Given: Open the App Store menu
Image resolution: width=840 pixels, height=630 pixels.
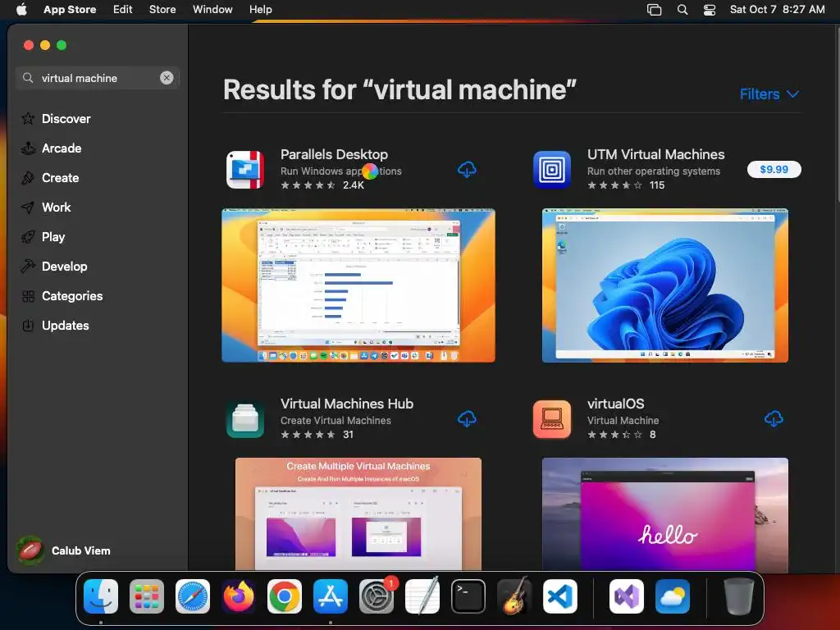Looking at the screenshot, I should (70, 9).
